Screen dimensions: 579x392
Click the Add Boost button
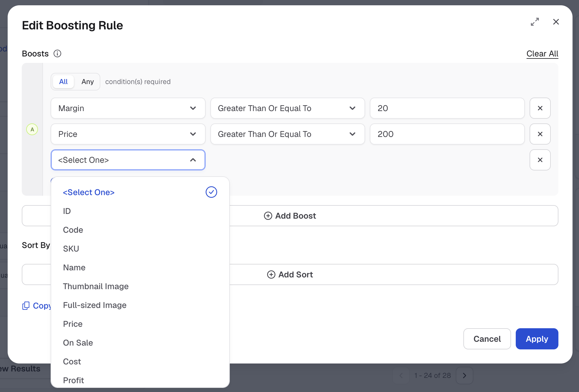[x=290, y=216]
